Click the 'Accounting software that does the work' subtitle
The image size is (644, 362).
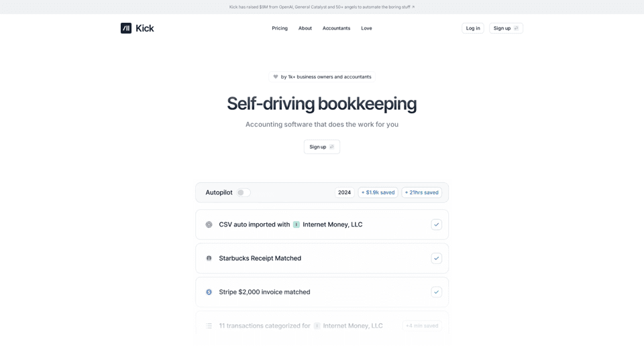322,125
